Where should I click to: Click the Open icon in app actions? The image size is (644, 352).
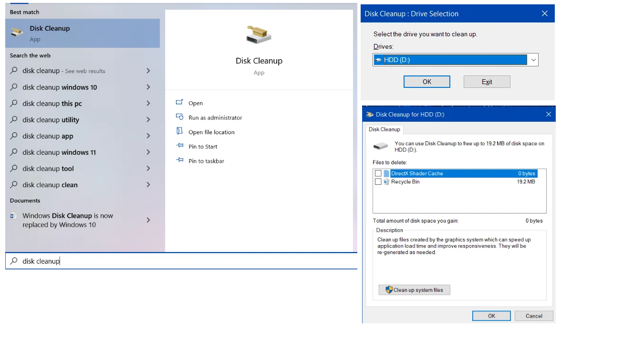(x=179, y=102)
